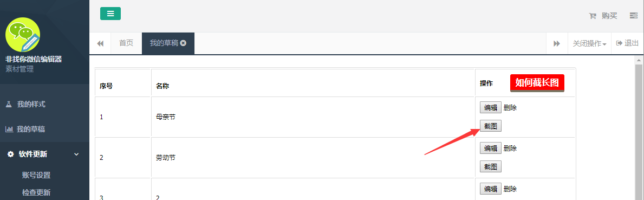The width and height of the screenshot is (644, 200).
Task: Open the 关闭操作 dropdown
Action: (589, 43)
